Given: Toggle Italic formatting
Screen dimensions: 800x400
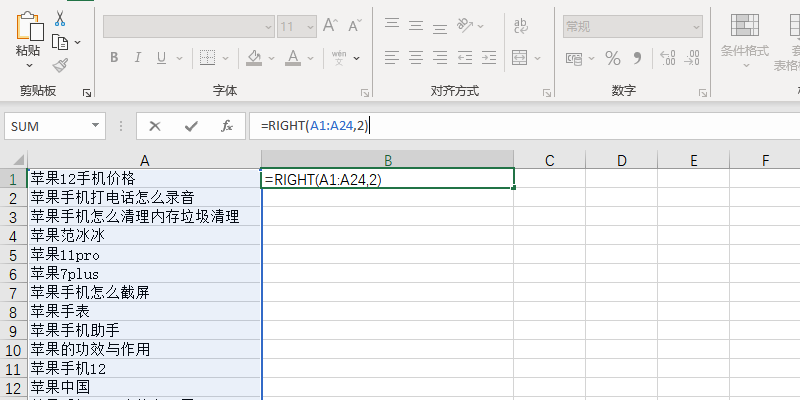Looking at the screenshot, I should (x=137, y=58).
